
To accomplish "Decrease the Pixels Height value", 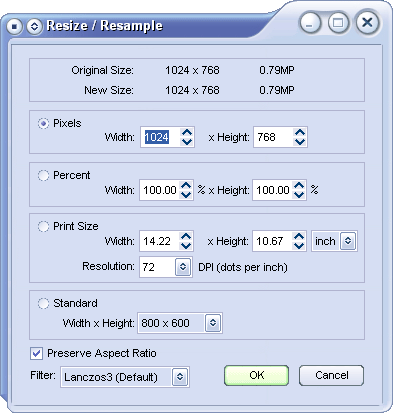I will tap(300, 142).
